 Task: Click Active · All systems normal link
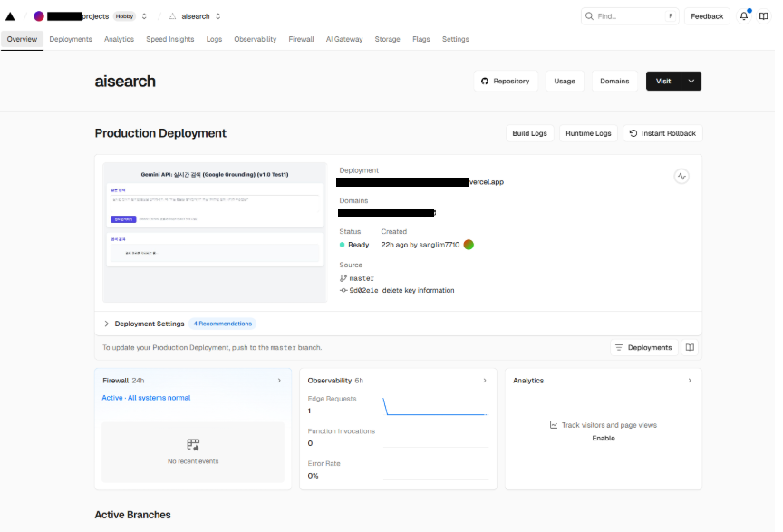point(146,398)
